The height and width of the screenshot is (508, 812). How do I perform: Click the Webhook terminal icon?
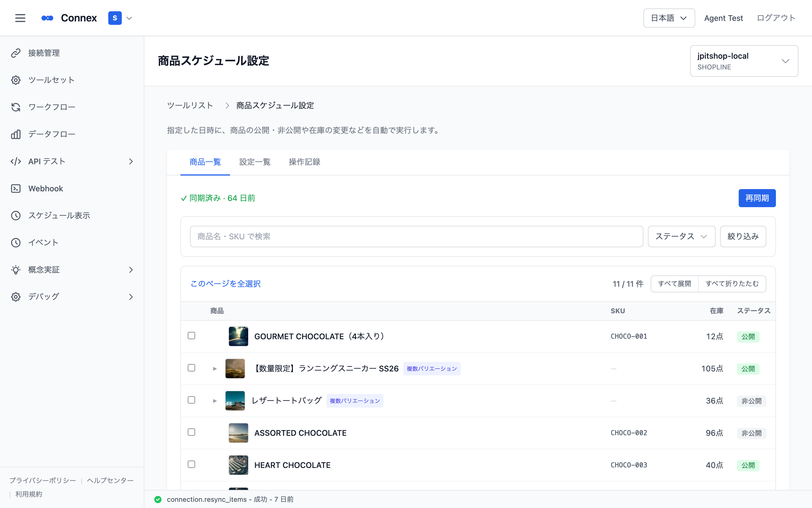coord(16,189)
